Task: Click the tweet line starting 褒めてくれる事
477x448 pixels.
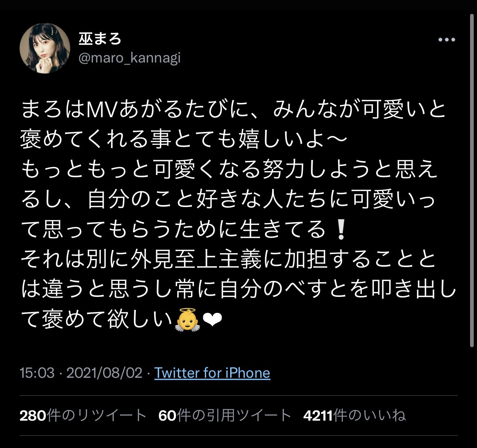Action: point(184,140)
